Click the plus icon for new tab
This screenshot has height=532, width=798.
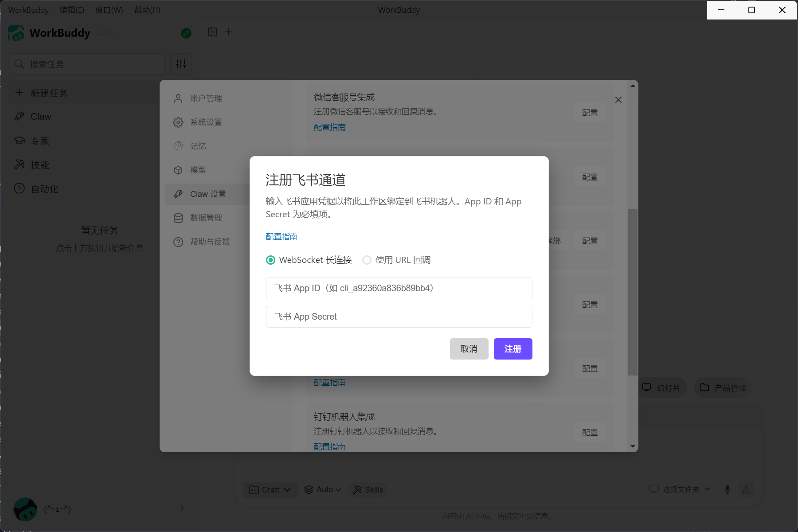[x=228, y=32]
